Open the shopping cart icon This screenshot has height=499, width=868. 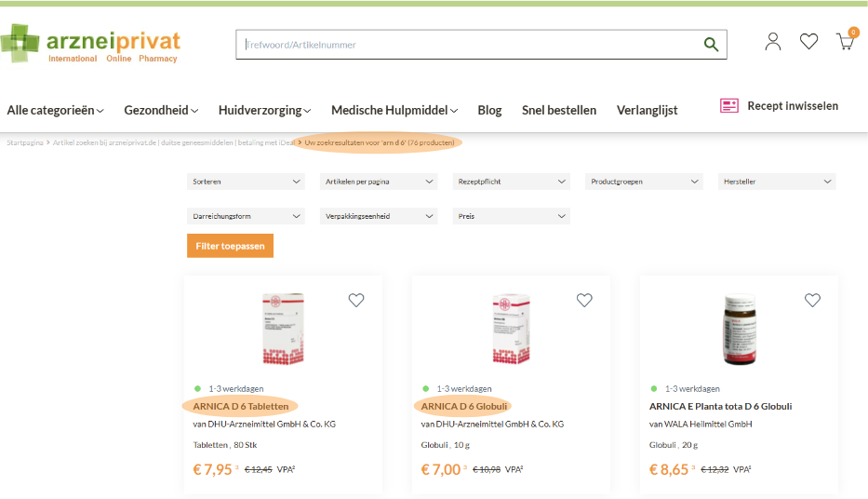pyautogui.click(x=846, y=42)
